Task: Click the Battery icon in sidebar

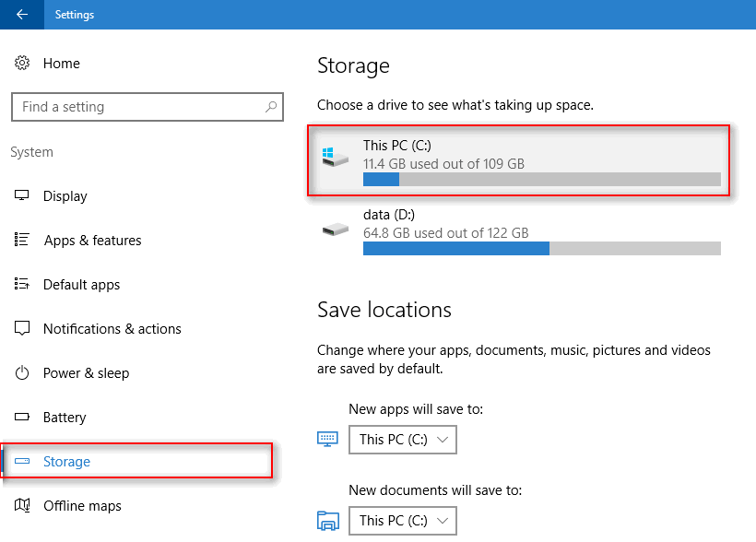Action: point(22,417)
